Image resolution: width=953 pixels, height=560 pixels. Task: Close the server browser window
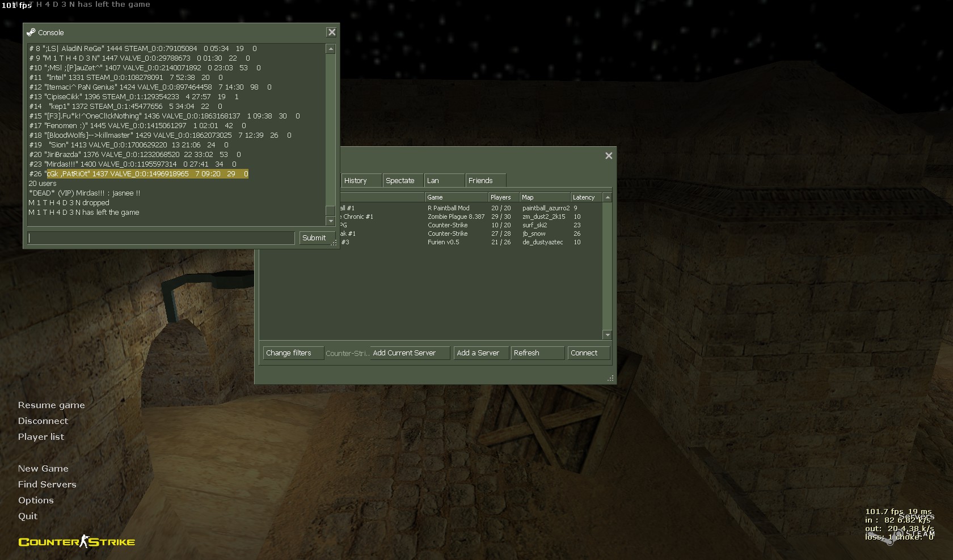(609, 156)
